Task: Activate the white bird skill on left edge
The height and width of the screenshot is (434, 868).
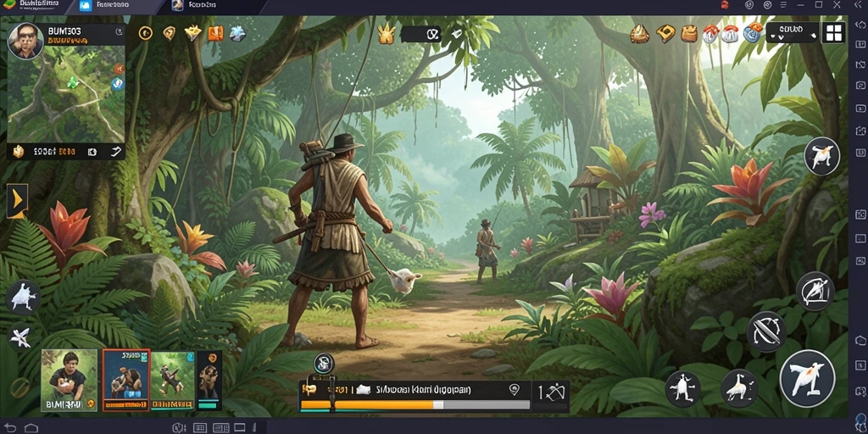Action: tap(20, 336)
